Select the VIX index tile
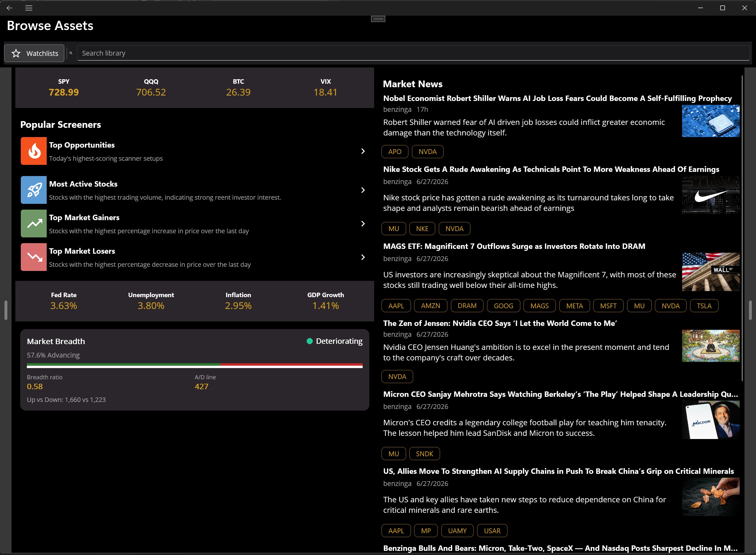Screen dimensions: 756x555 326,88
